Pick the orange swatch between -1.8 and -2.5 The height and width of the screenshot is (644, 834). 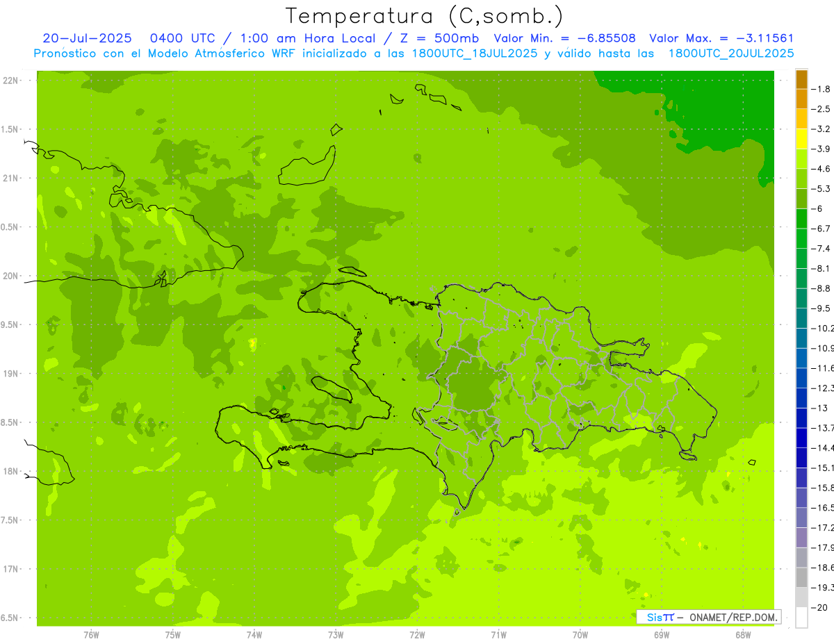click(x=801, y=99)
